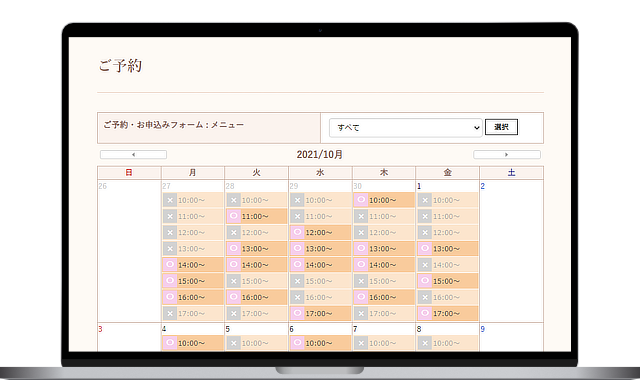Screen dimensions: 640x380
Task: Click the 木 Thursday column header
Action: point(384,173)
